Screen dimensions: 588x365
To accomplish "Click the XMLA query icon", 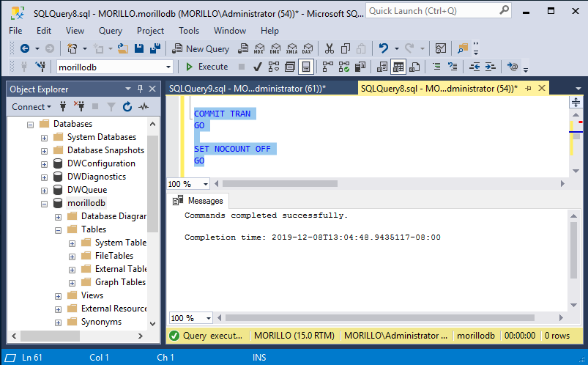I will 291,48.
